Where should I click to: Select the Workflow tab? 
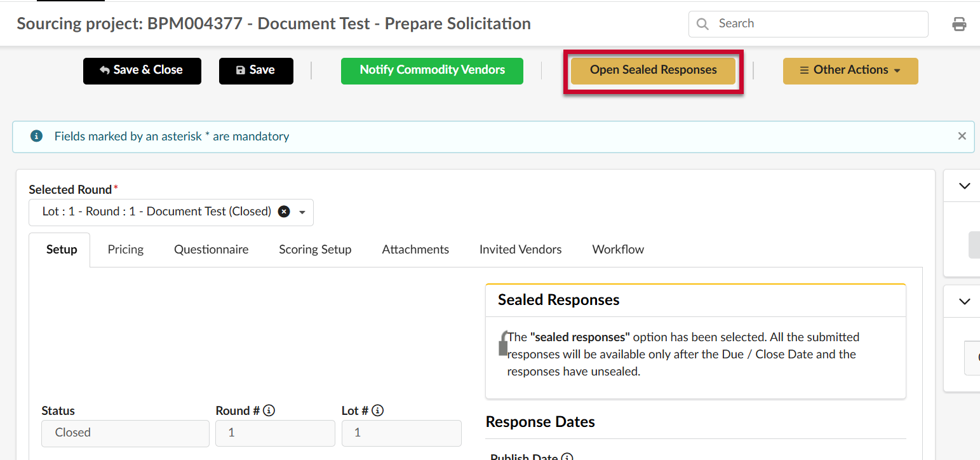coord(618,250)
